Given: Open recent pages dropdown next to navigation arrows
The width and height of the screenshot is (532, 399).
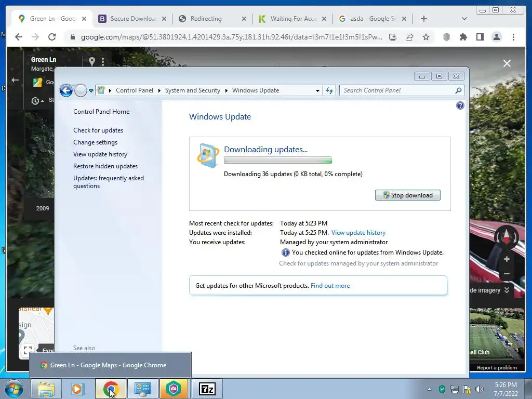Looking at the screenshot, I should (91, 90).
